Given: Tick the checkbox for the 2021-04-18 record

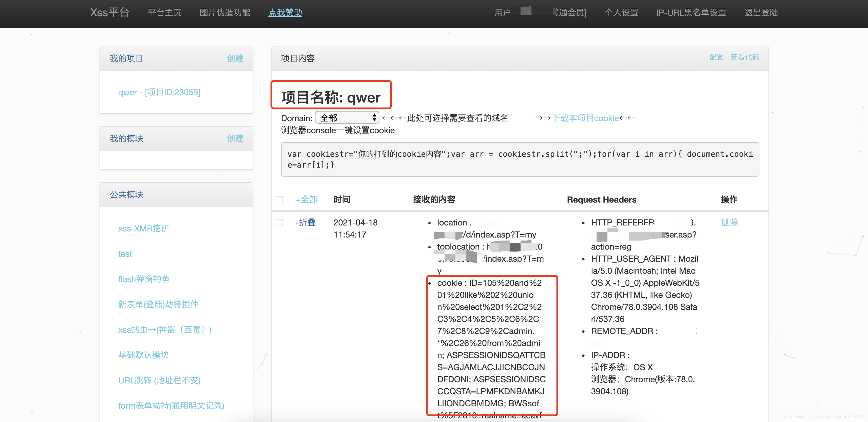Looking at the screenshot, I should coord(279,222).
